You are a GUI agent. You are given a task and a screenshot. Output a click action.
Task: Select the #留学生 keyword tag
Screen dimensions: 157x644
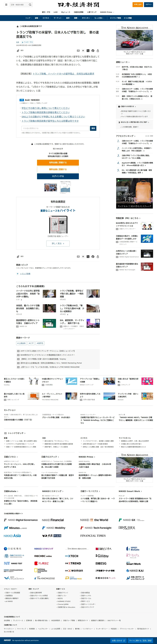tap(40, 343)
